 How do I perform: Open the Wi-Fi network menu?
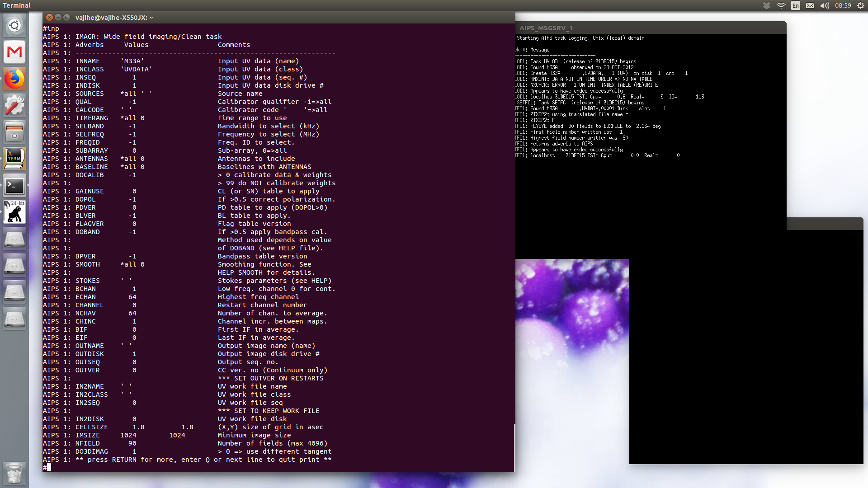[x=781, y=5]
